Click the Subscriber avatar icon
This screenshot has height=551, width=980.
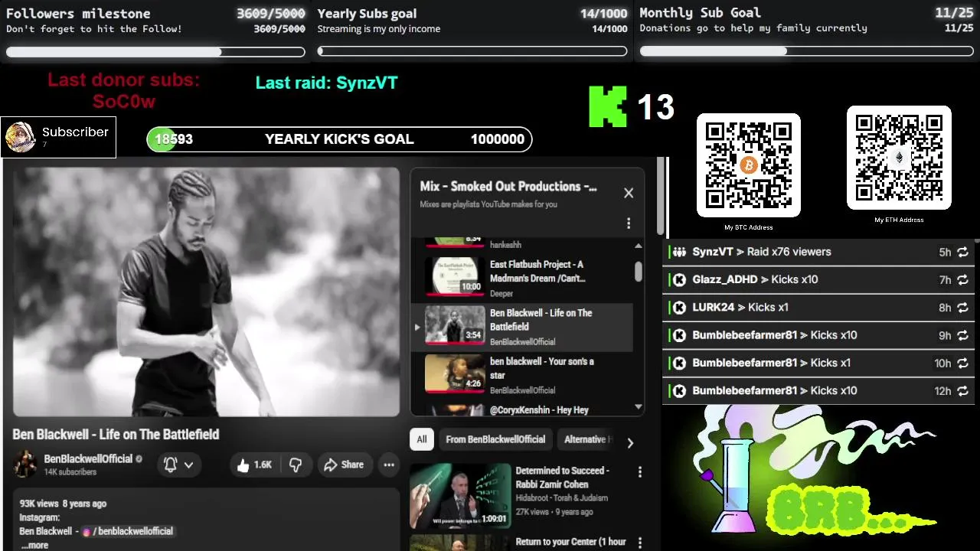(20, 137)
